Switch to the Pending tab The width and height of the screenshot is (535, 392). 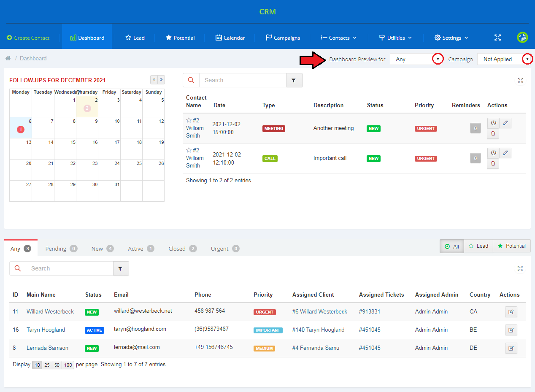(x=61, y=249)
